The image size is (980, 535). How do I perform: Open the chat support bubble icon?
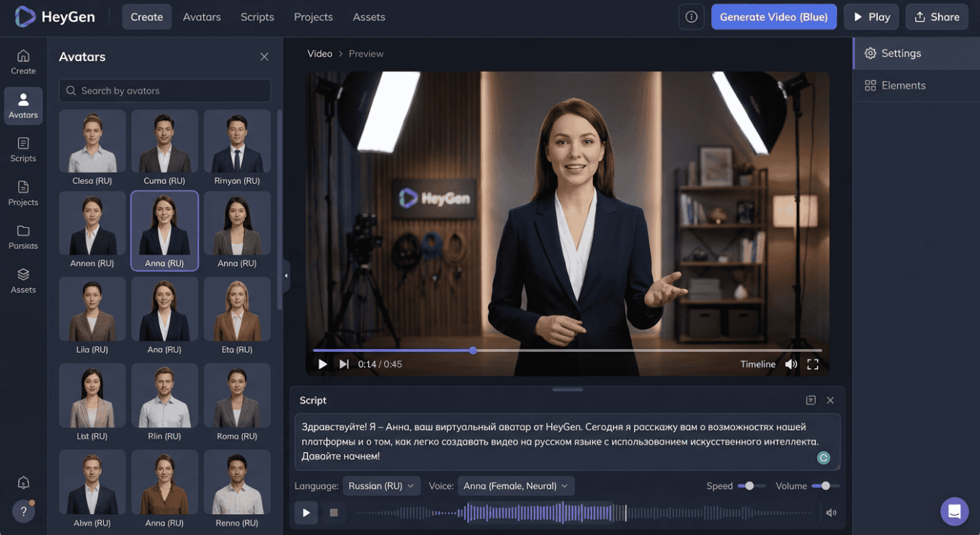tap(954, 512)
